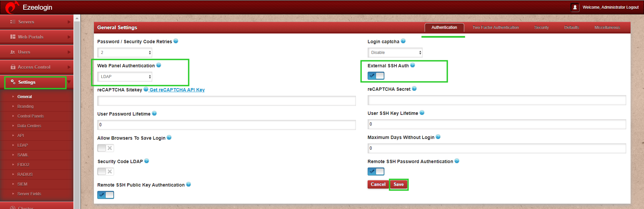Click help icon for Maximum Days Without Login

438,137
